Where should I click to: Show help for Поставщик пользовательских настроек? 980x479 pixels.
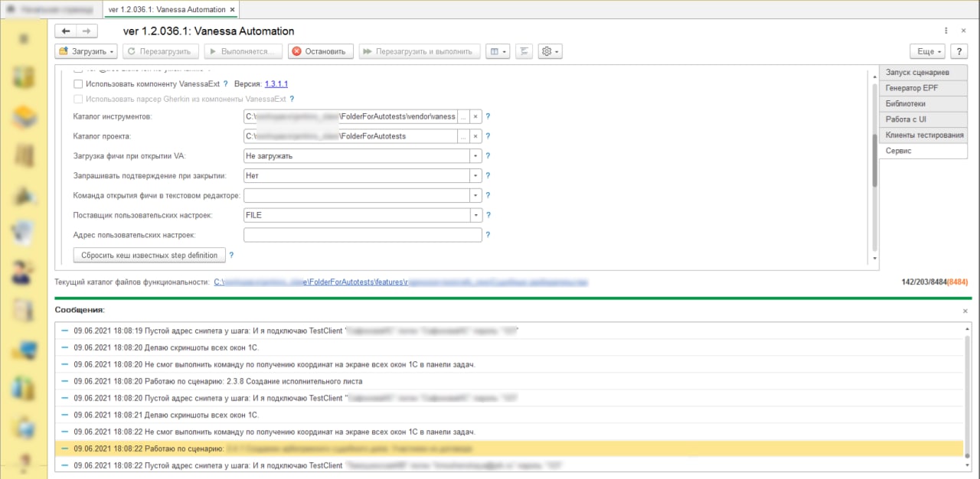pos(488,216)
